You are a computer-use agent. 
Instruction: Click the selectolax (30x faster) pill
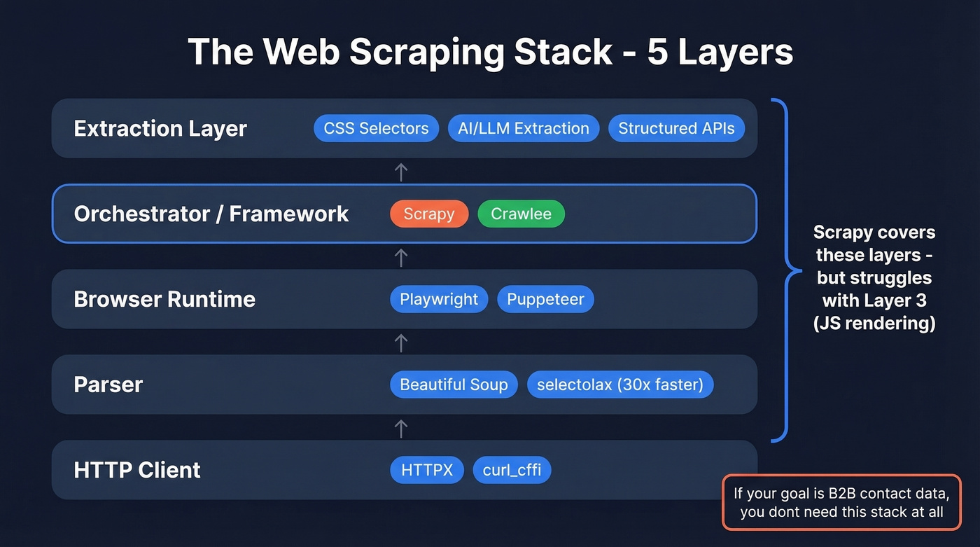tap(620, 385)
